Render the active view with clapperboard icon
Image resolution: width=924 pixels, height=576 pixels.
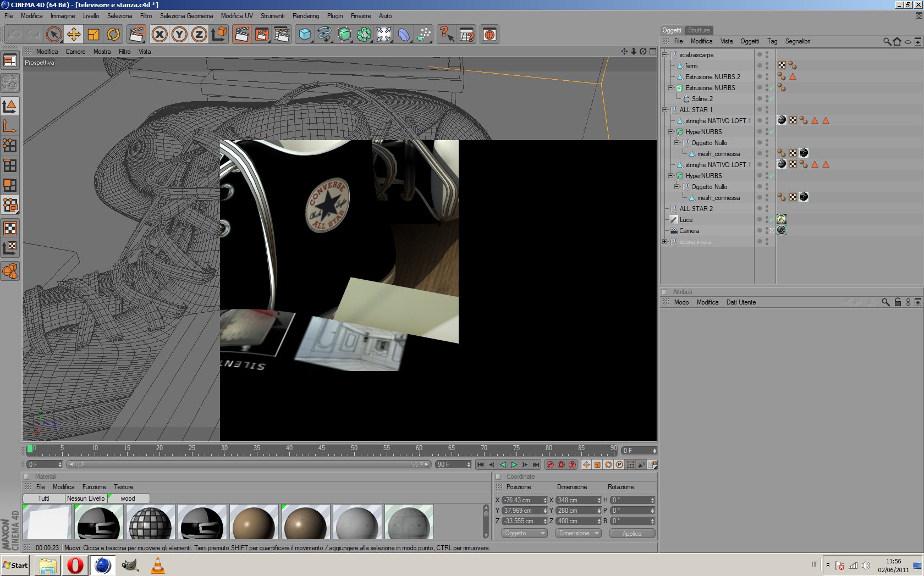(x=241, y=35)
